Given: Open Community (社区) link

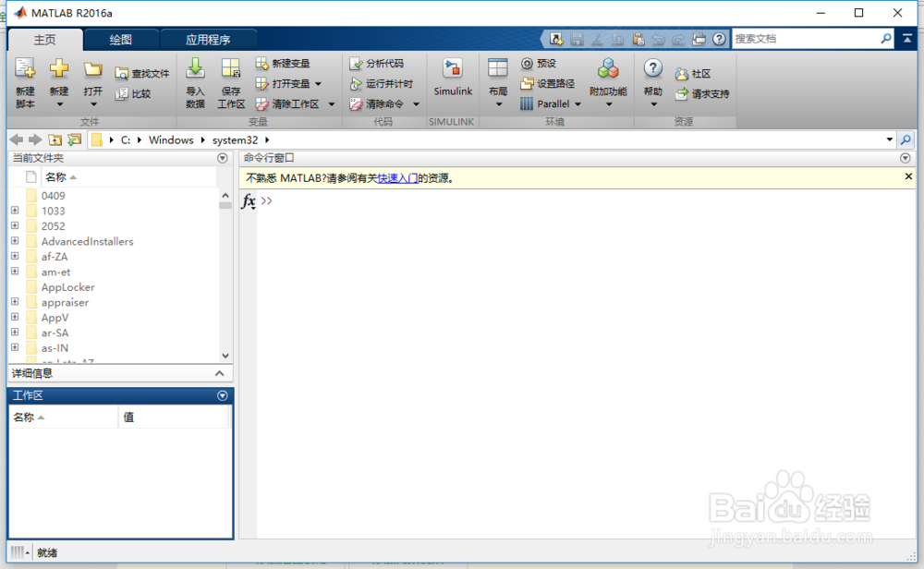Looking at the screenshot, I should (693, 74).
